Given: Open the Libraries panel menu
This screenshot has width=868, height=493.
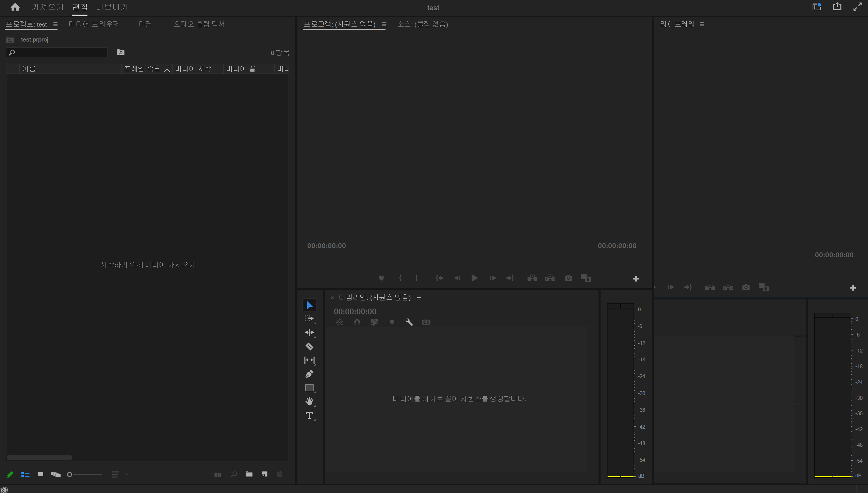Looking at the screenshot, I should (x=702, y=24).
